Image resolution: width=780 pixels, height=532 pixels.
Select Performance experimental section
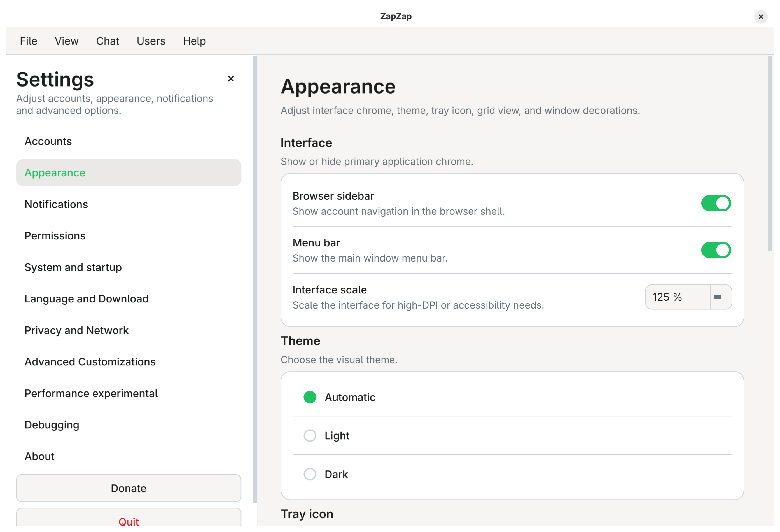pyautogui.click(x=129, y=393)
